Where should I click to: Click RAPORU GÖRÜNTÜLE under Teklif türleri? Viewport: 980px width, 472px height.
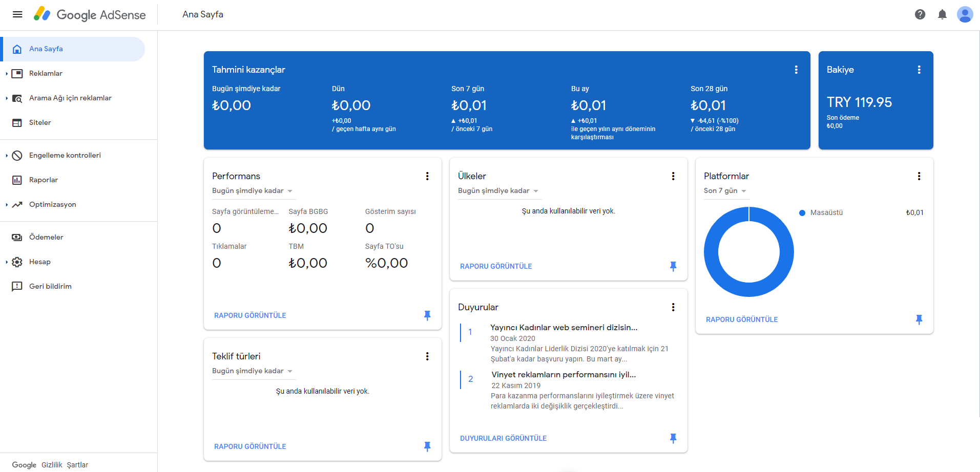[250, 446]
